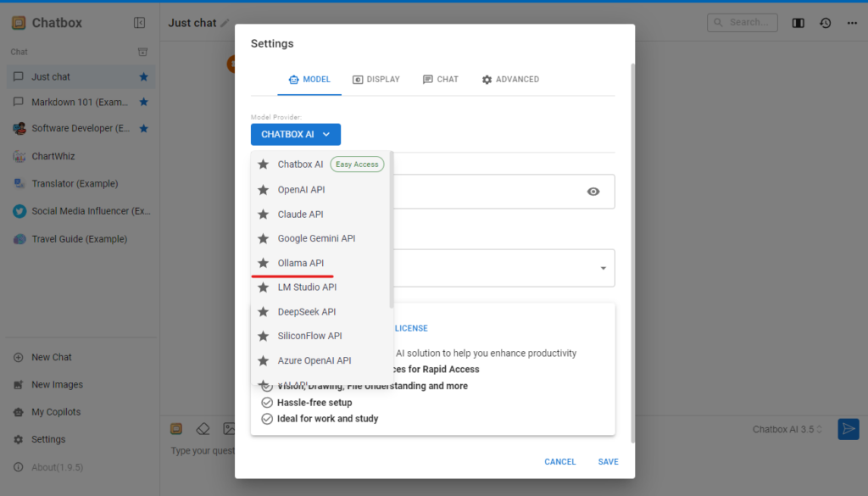The width and height of the screenshot is (868, 496).
Task: Click the provider list scrollbar
Action: [x=392, y=230]
